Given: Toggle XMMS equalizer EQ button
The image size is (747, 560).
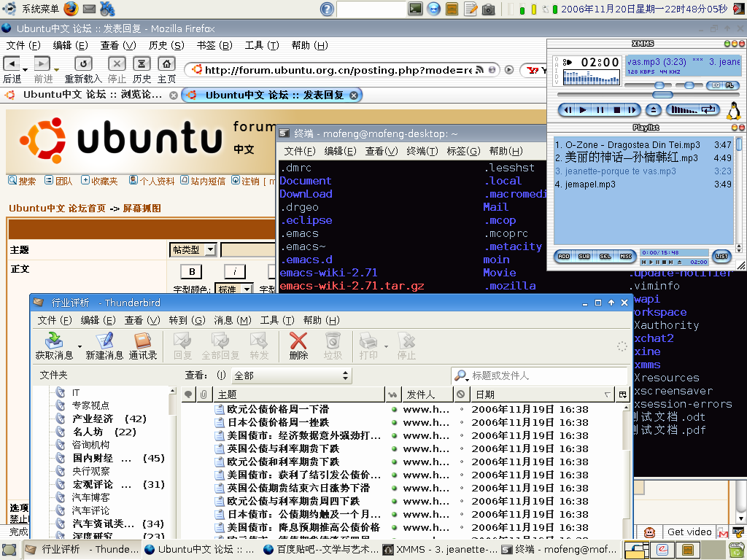Looking at the screenshot, I should point(715,85).
